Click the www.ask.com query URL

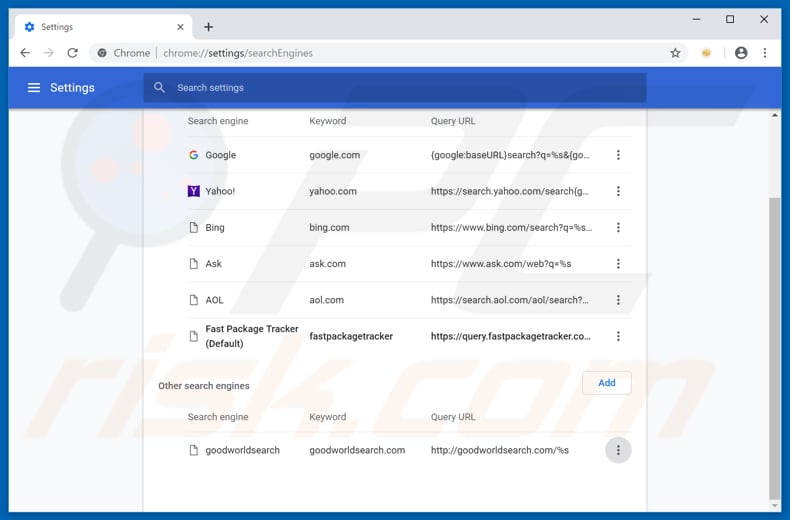[501, 264]
